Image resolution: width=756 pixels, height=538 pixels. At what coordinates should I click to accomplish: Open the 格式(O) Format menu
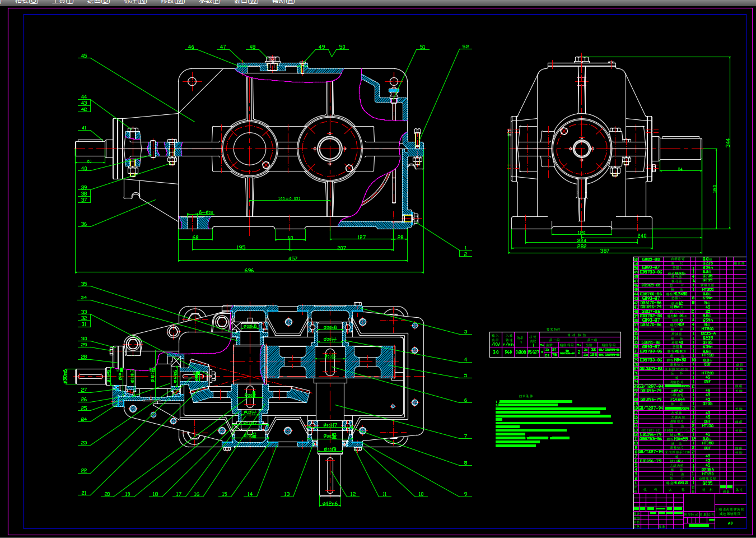[26, 2]
